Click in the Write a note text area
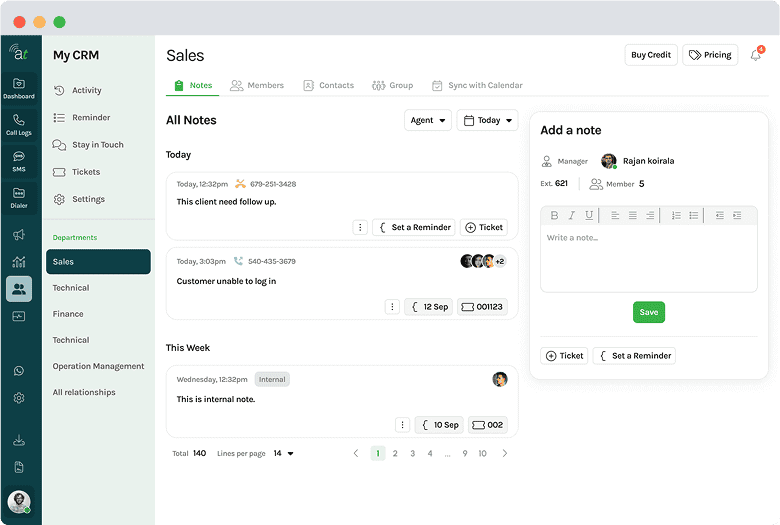This screenshot has width=780, height=525. [648, 258]
